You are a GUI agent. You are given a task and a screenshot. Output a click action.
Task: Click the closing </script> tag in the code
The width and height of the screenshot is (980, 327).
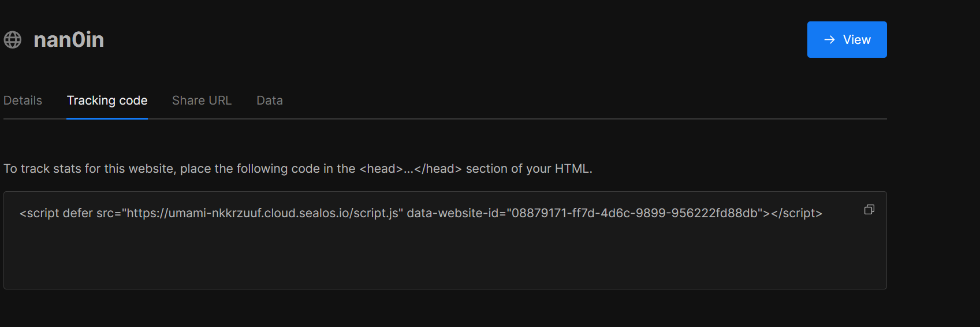(796, 213)
